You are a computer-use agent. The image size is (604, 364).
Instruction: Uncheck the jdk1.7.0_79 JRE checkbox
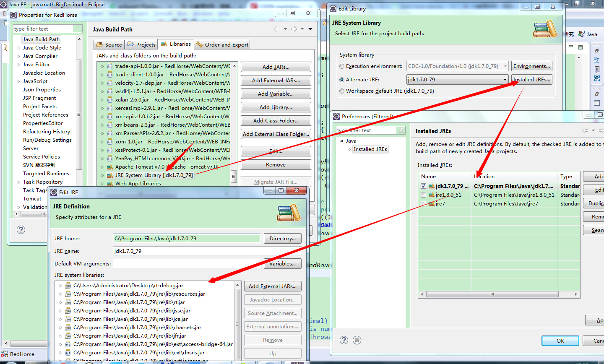(x=424, y=186)
